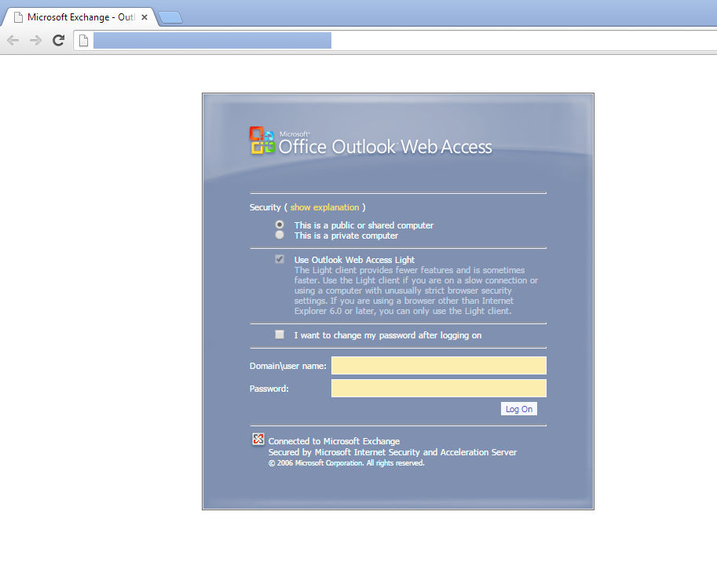Select 'This is a private computer' option
This screenshot has width=717, height=588.
(280, 235)
